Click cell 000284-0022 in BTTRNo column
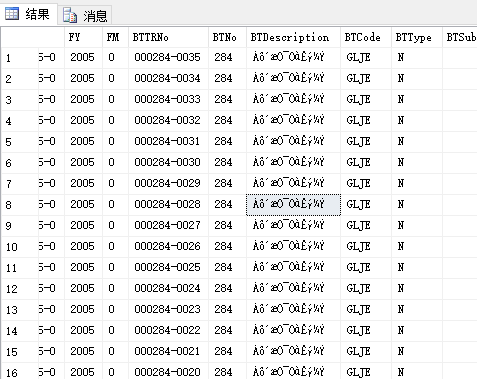Viewport: 477px width, 379px height. tap(168, 331)
